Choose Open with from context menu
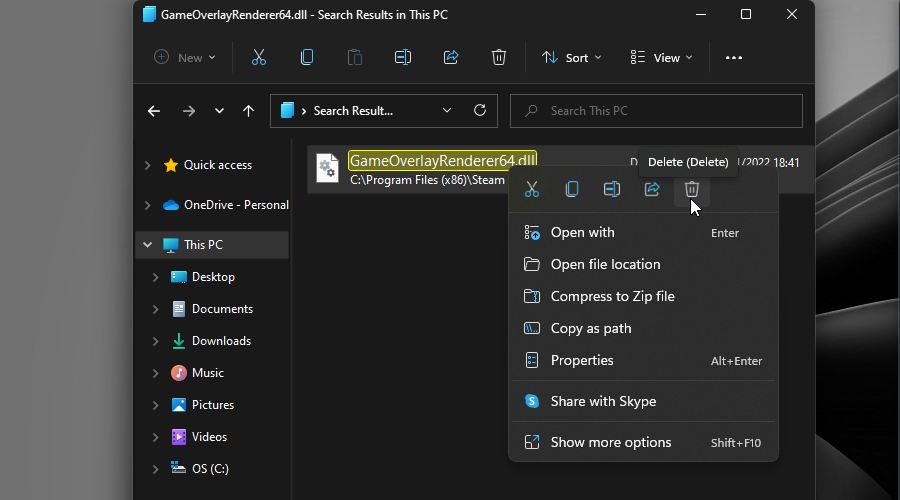 [x=643, y=232]
